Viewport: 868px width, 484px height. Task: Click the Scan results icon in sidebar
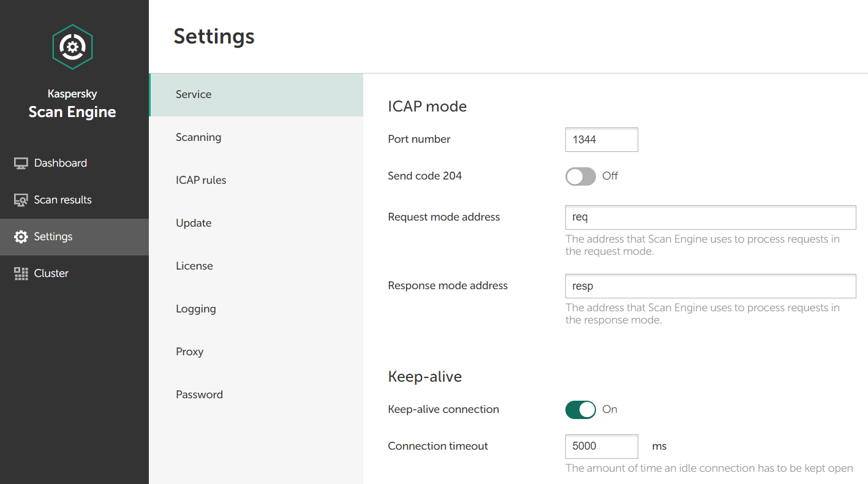coord(21,200)
